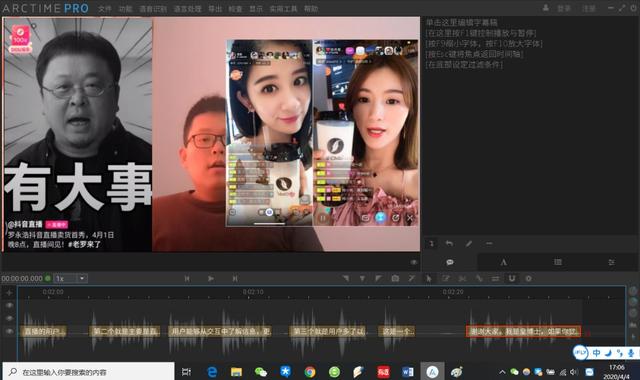The image size is (640, 380).
Task: Open the timeline settings gear icon
Action: coord(529,278)
